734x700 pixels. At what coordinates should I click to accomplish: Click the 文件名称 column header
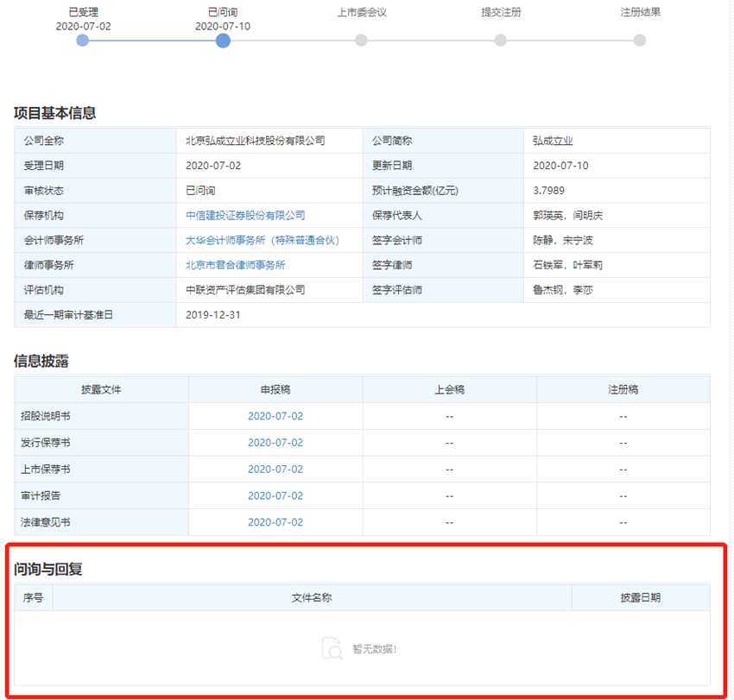pos(312,597)
